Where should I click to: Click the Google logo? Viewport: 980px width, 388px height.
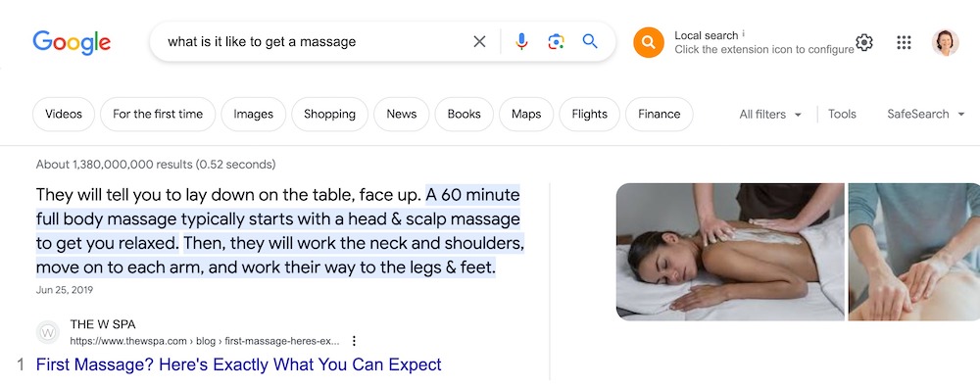[72, 42]
